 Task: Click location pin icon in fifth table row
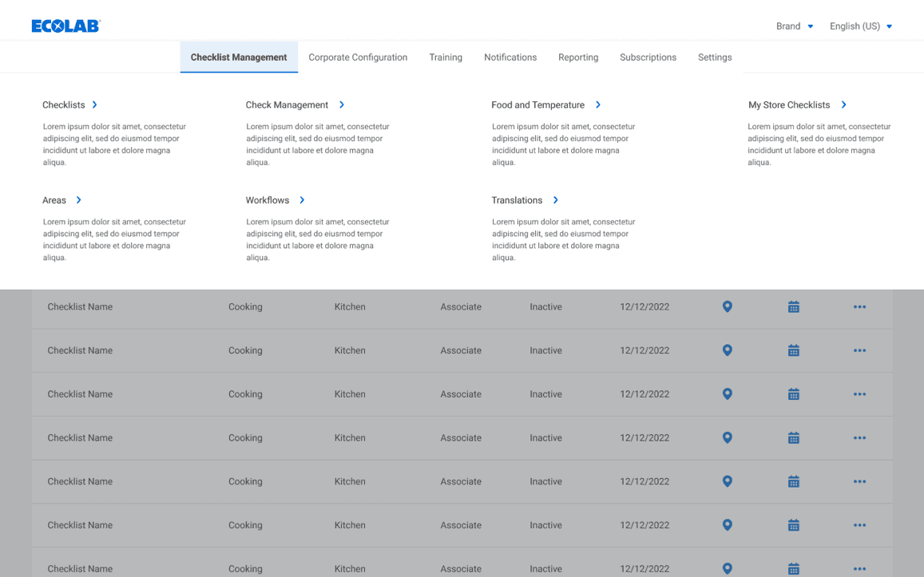coord(728,481)
